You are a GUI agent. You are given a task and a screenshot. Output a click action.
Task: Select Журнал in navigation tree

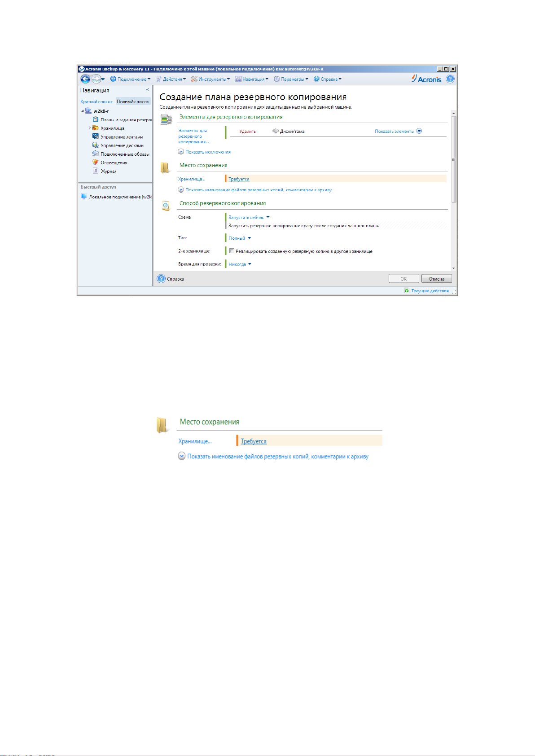109,171
